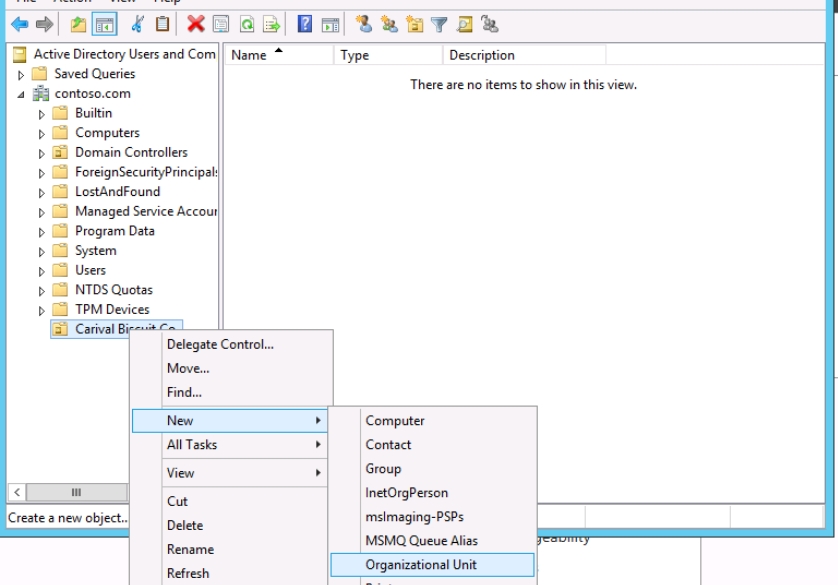Choose Organizational Unit from New submenu
The width and height of the screenshot is (838, 585).
[x=421, y=565]
